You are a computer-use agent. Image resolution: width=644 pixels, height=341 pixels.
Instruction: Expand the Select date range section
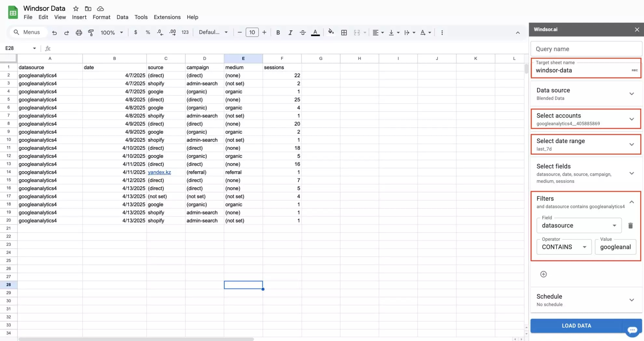click(586, 145)
